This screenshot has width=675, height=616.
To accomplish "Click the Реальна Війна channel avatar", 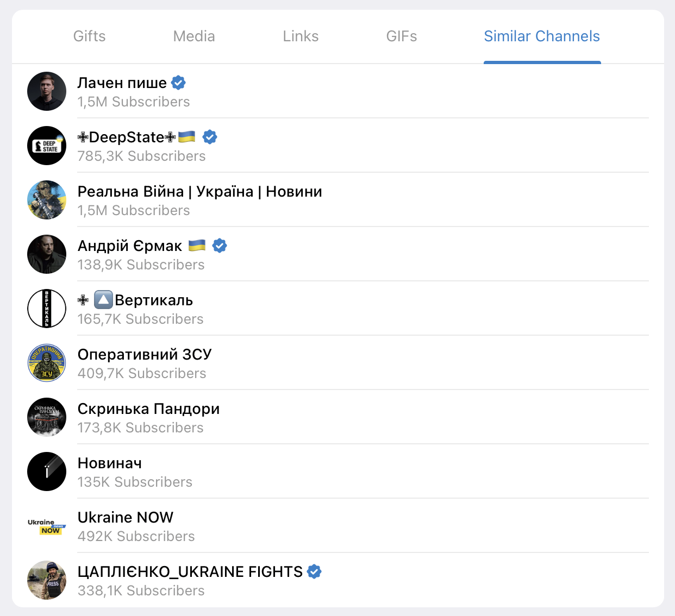I will 47,200.
